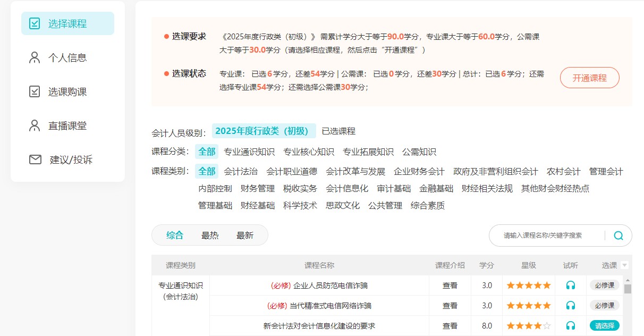Click the 选课购课 sidebar icon
Viewport: 644px width, 336px height.
(x=35, y=91)
